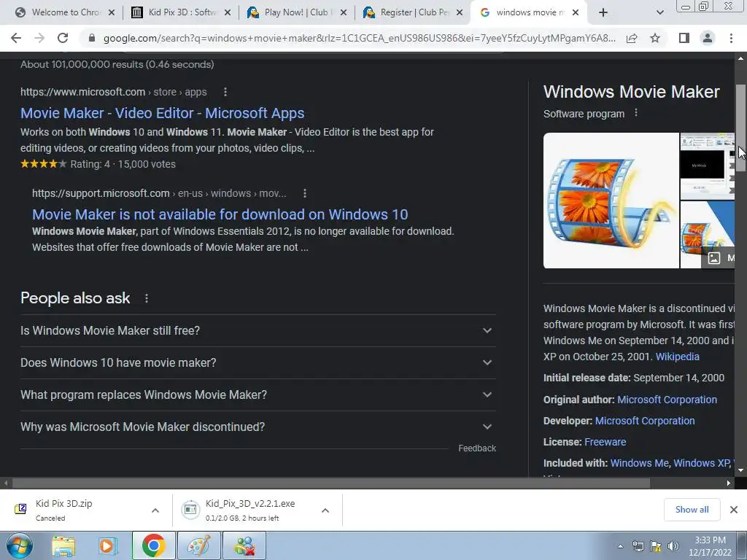747x560 pixels.
Task: Open more options beside Software program
Action: point(636,113)
